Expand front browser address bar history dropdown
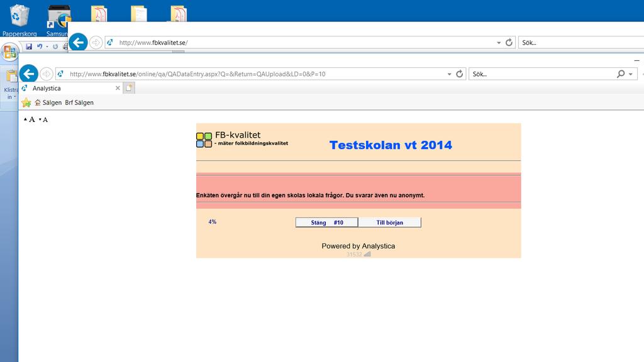 coord(449,74)
